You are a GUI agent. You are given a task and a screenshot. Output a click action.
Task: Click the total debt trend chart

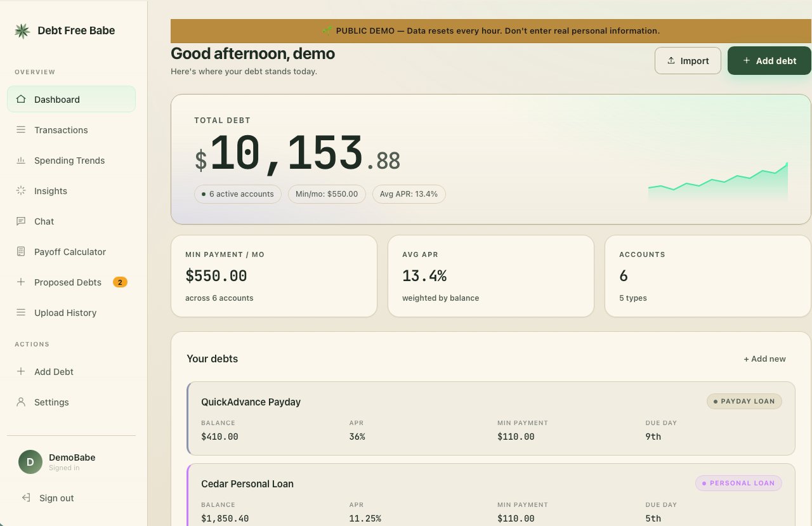(718, 182)
